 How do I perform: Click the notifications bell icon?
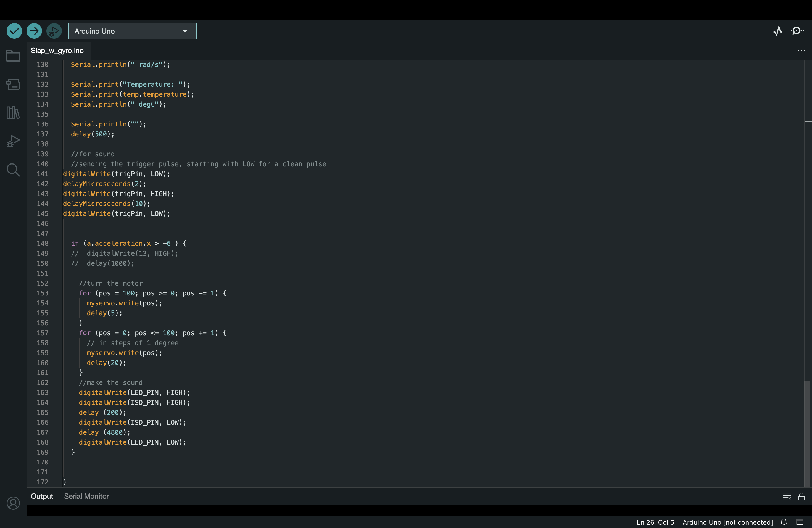tap(784, 522)
